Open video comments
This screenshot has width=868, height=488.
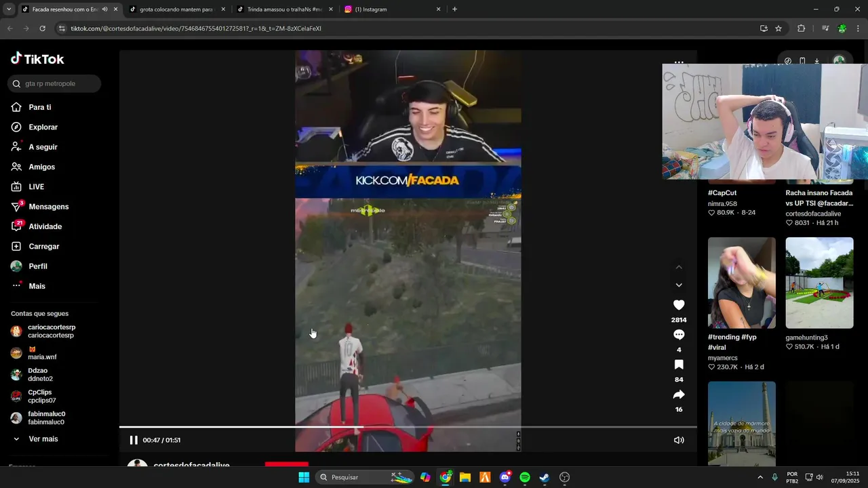[679, 335]
